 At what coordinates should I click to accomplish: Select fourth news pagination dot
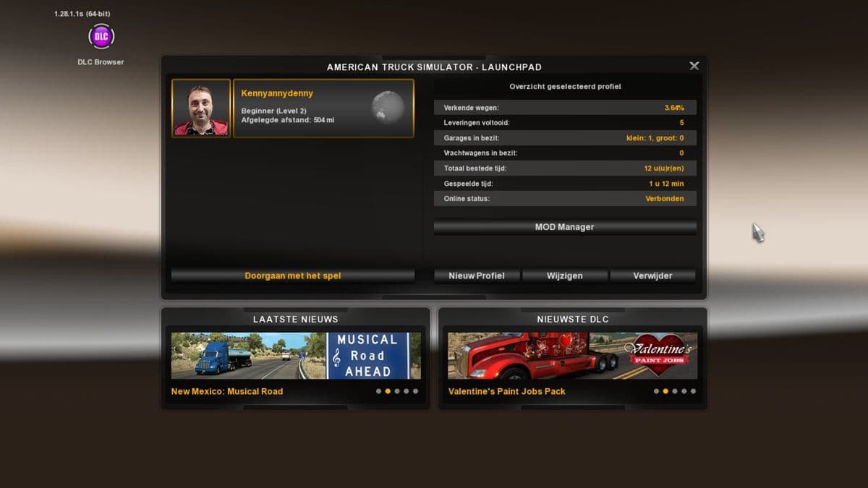(406, 391)
